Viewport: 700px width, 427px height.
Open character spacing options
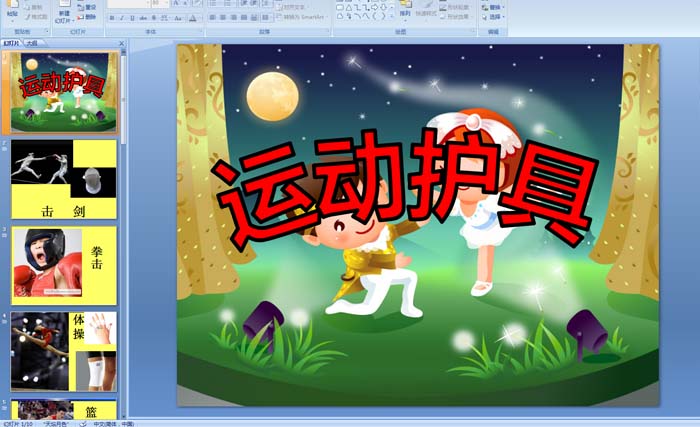click(x=164, y=18)
